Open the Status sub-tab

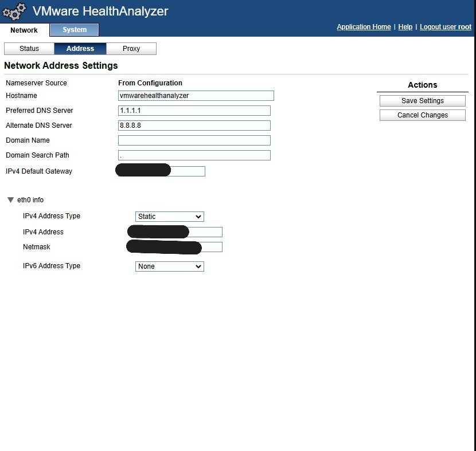tap(29, 49)
